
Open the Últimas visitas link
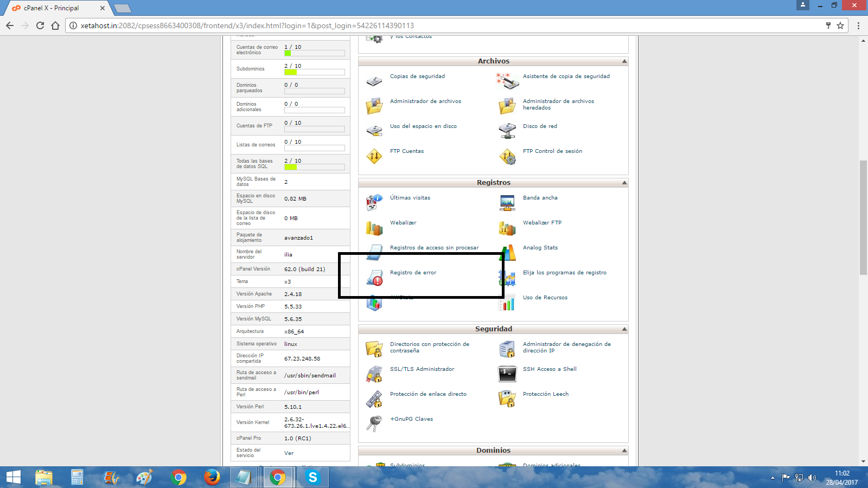(410, 198)
